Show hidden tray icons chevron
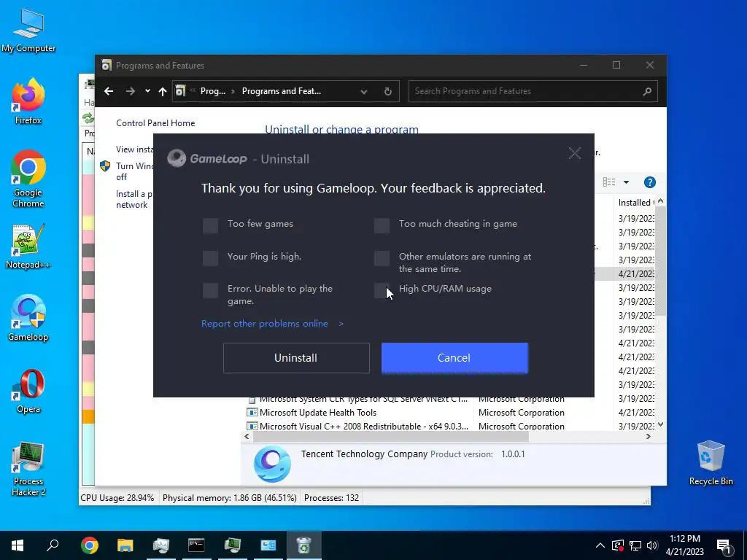The width and height of the screenshot is (747, 560). tap(600, 545)
